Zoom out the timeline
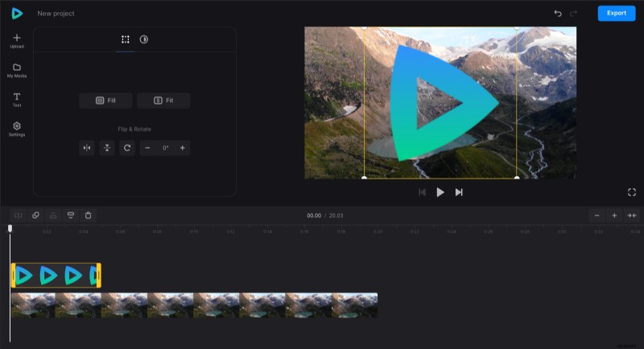Viewport: 644px width, 349px height. [x=597, y=216]
